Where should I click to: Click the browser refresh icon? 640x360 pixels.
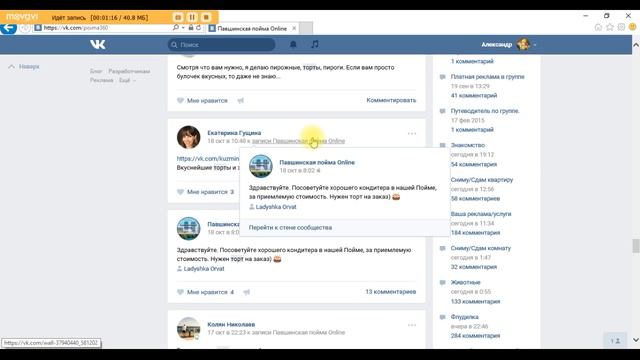click(198, 28)
